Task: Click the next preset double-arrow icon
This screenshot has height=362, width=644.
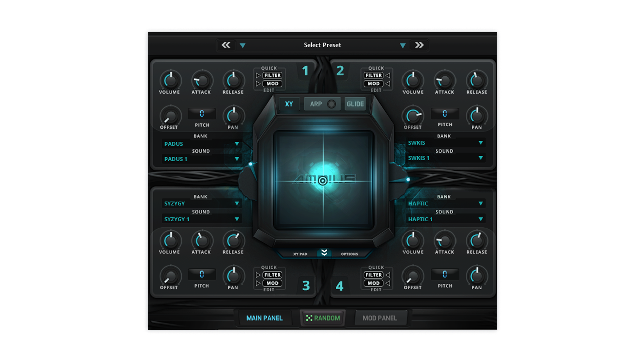Action: (x=419, y=45)
